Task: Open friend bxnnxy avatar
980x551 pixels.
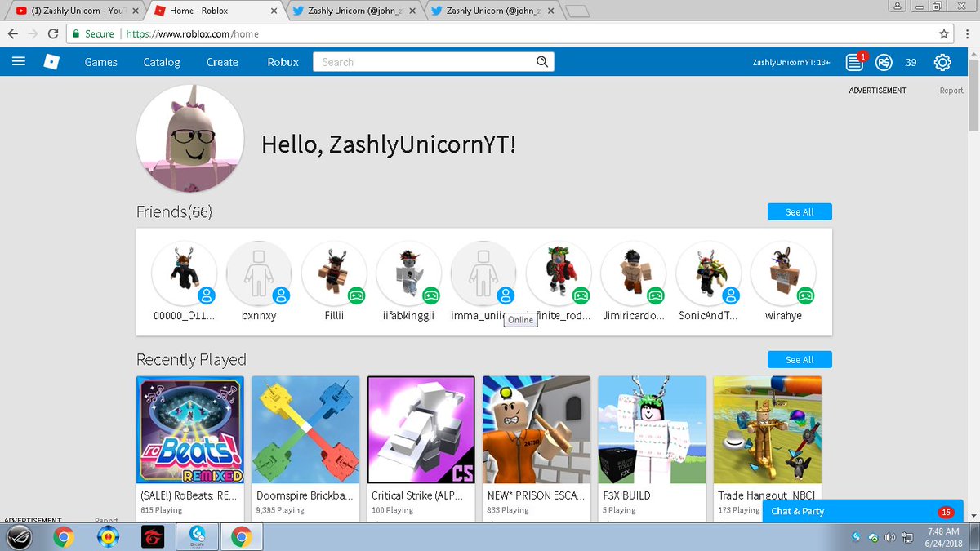Action: [259, 273]
